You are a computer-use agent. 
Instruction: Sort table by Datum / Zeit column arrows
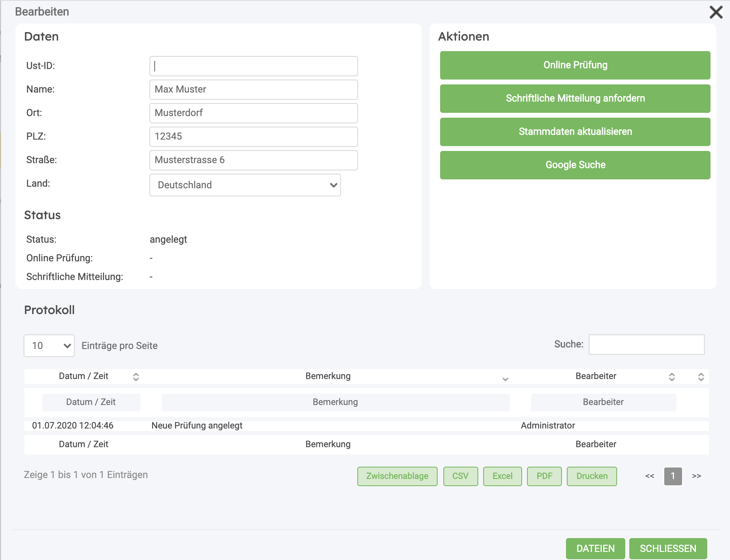tap(136, 377)
